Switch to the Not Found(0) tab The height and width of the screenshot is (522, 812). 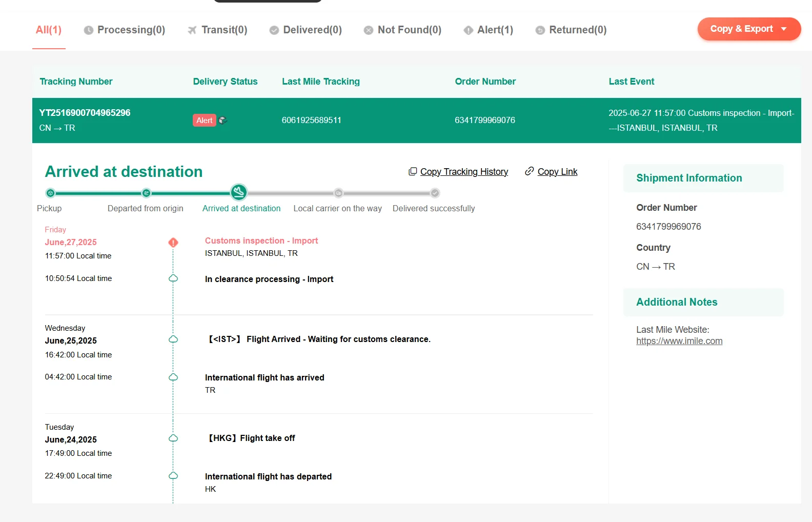click(402, 30)
